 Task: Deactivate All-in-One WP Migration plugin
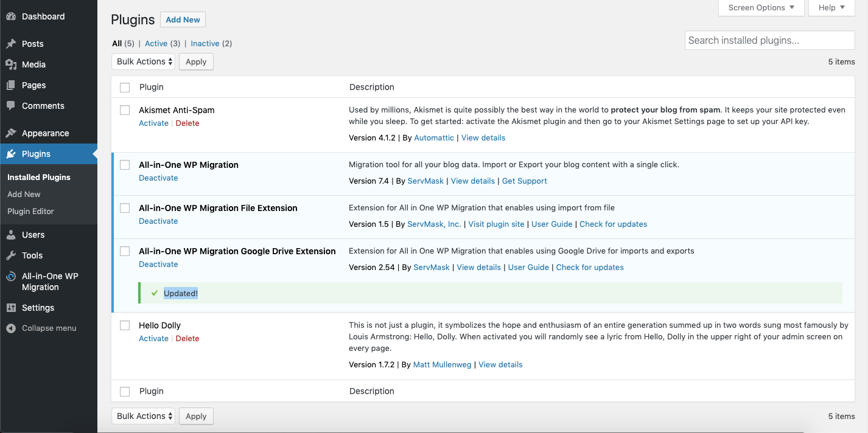coord(158,178)
